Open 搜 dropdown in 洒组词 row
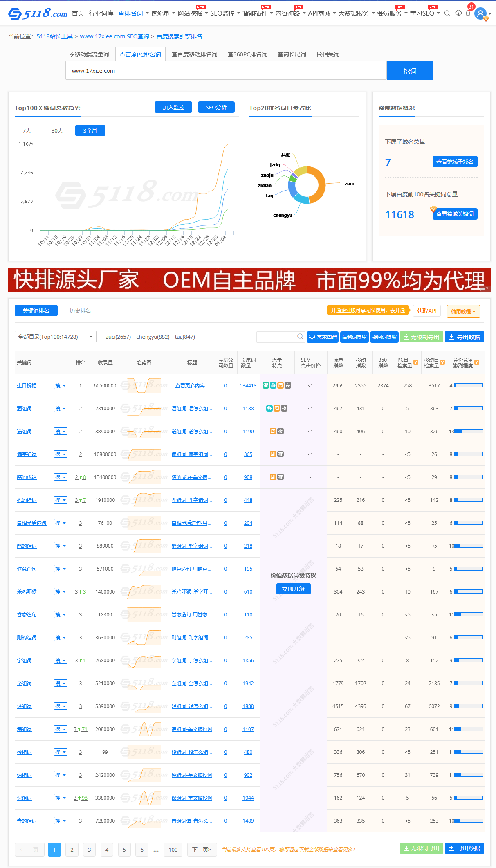 61,408
